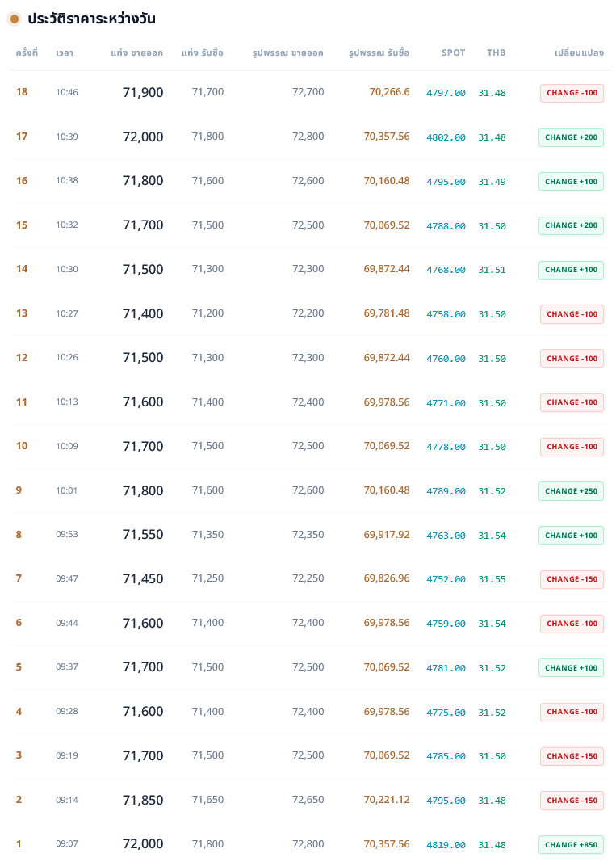The image size is (616, 862).
Task: Select the SPOT column header
Action: coord(454,53)
